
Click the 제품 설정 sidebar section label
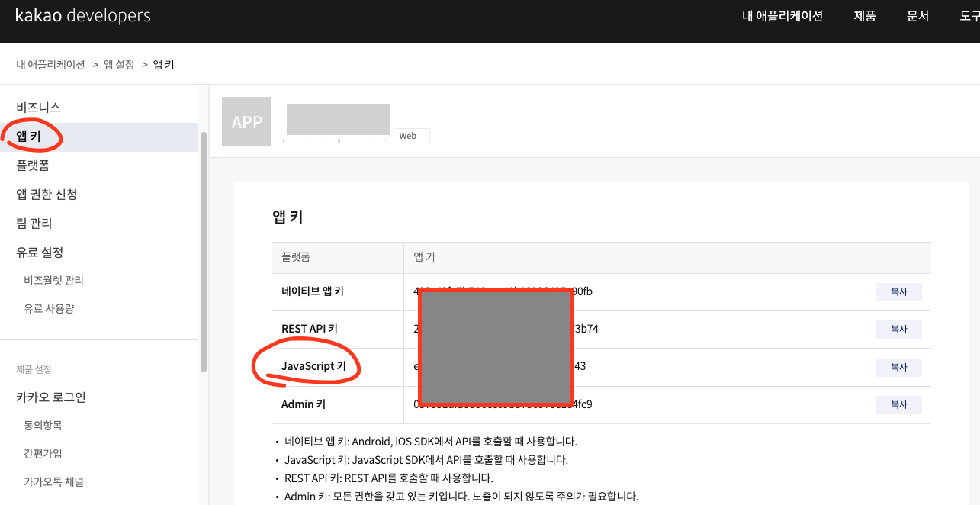pos(34,369)
